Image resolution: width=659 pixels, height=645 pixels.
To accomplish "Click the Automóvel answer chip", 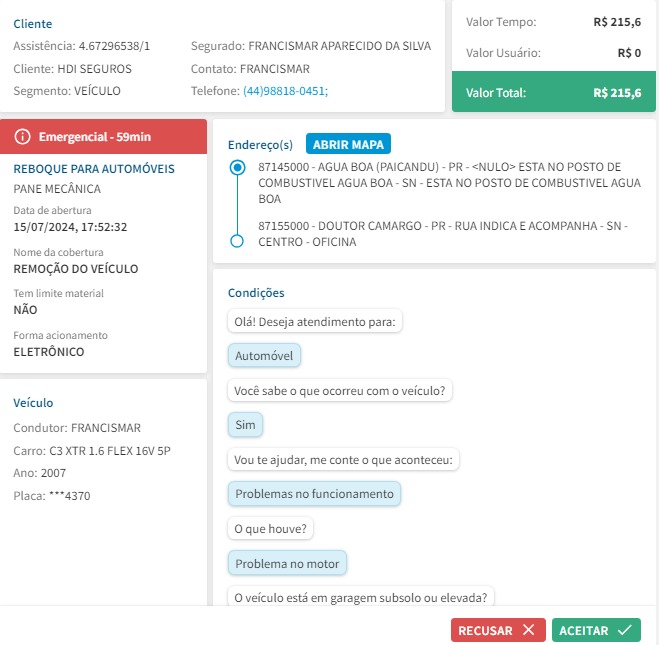I will pyautogui.click(x=265, y=355).
